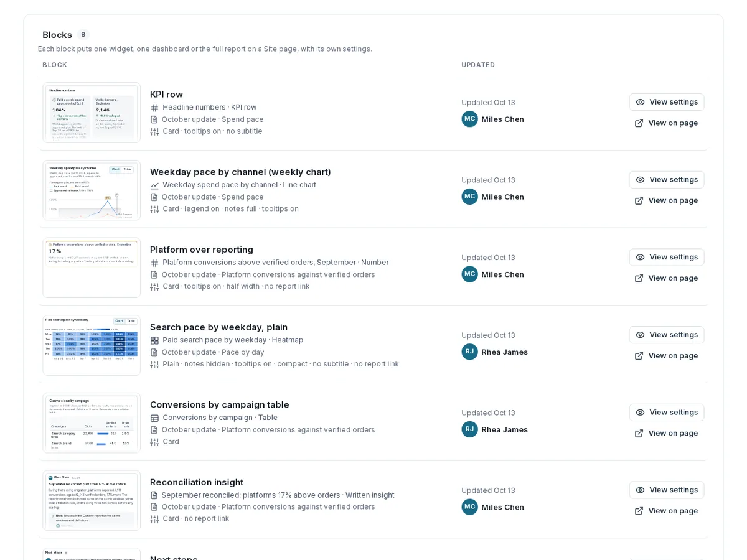Image resolution: width=747 pixels, height=560 pixels.
Task: Click the Search pace heatmap thumbnail
Action: click(x=92, y=345)
